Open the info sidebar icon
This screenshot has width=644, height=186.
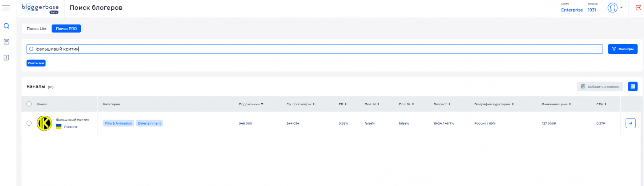point(6,58)
